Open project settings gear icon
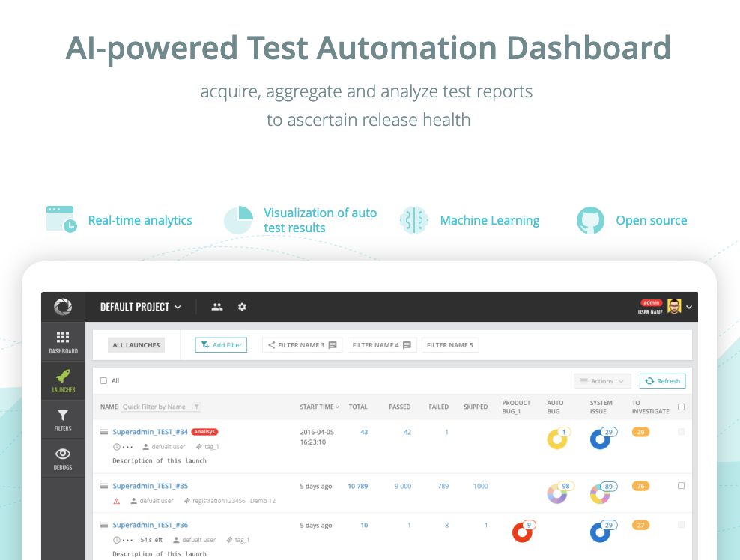Viewport: 740px width, 560px height. 242,307
